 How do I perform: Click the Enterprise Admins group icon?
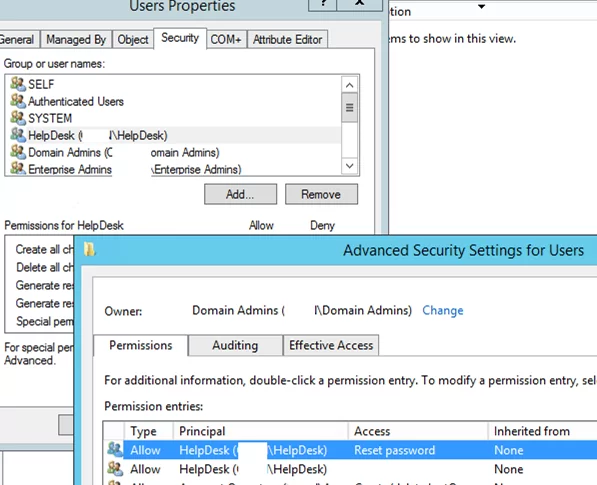point(18,168)
